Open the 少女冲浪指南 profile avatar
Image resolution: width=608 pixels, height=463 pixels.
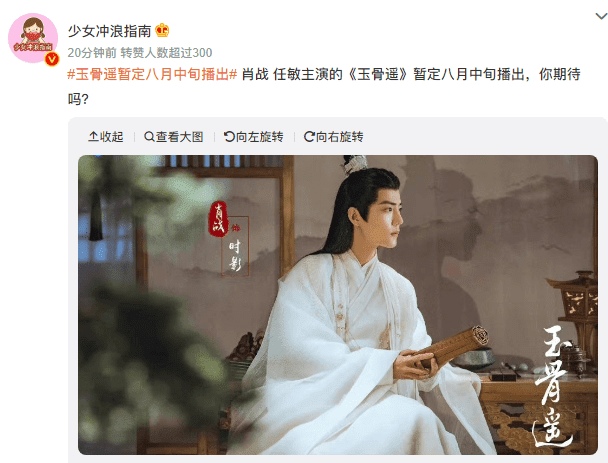point(33,38)
